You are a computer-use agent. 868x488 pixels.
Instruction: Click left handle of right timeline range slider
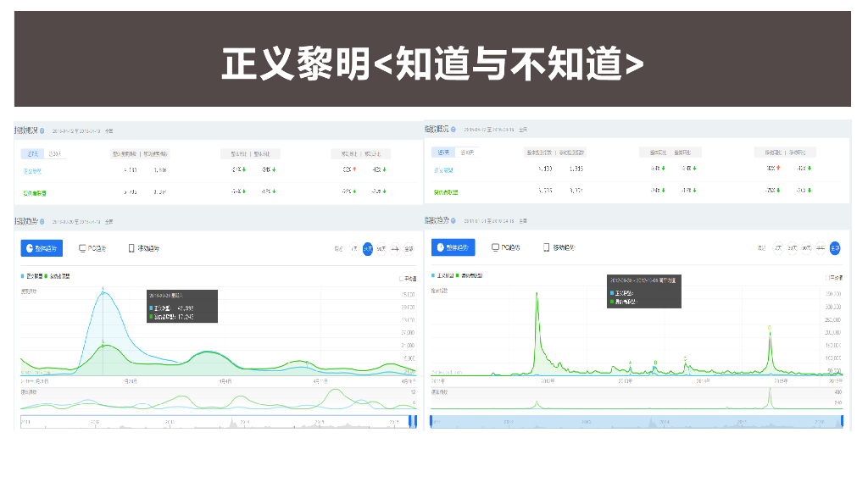pyautogui.click(x=431, y=422)
